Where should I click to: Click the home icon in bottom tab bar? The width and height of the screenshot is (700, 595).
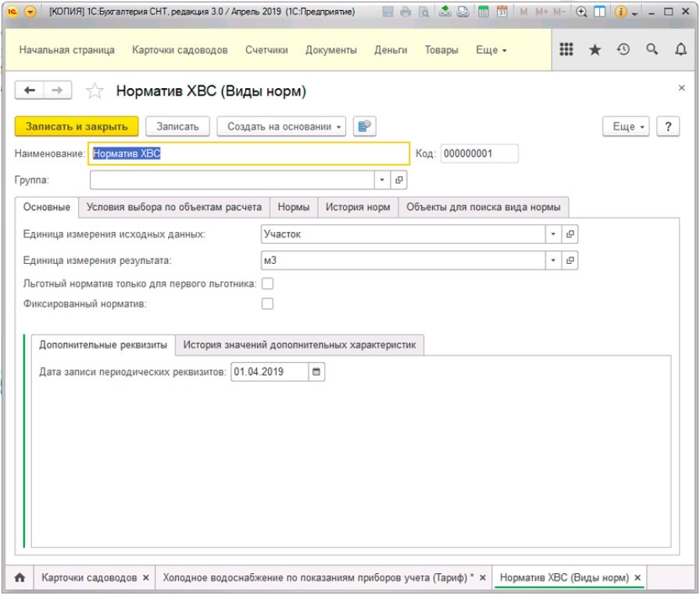(20, 578)
